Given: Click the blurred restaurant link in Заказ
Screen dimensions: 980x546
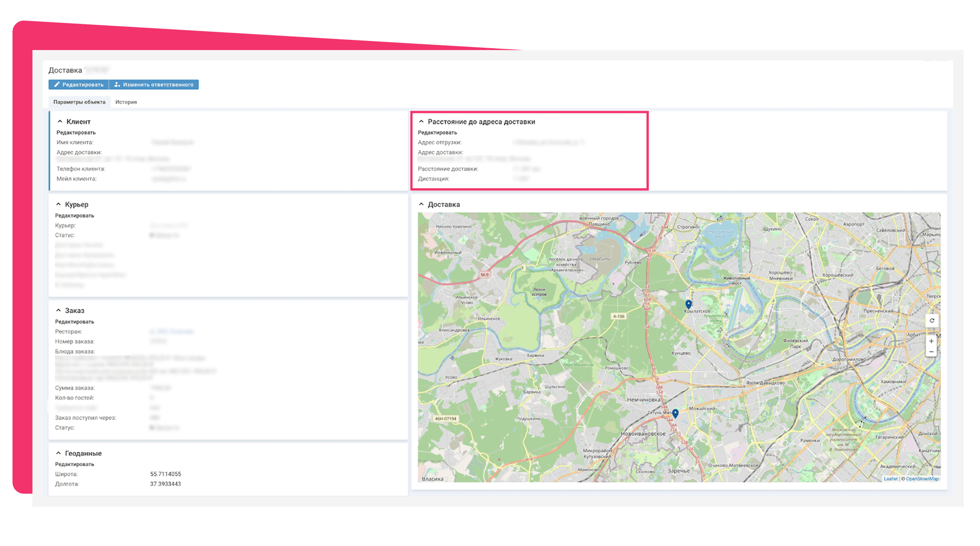Looking at the screenshot, I should (171, 332).
